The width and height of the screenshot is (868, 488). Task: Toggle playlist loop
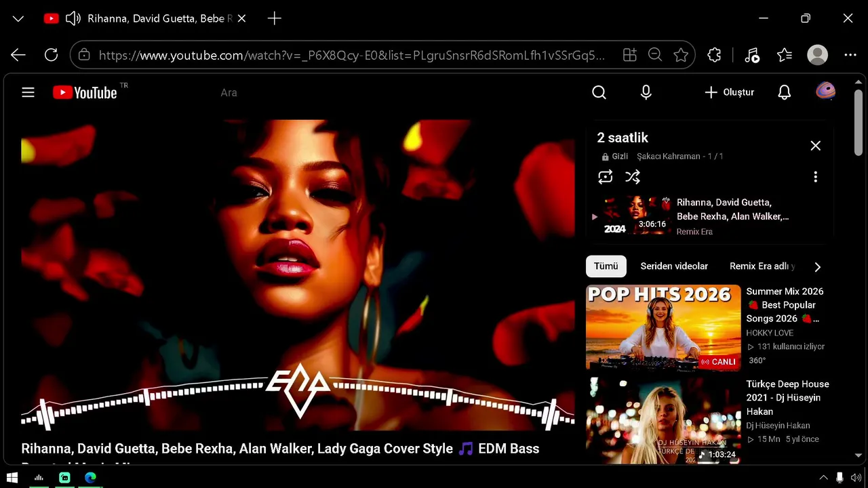point(606,177)
